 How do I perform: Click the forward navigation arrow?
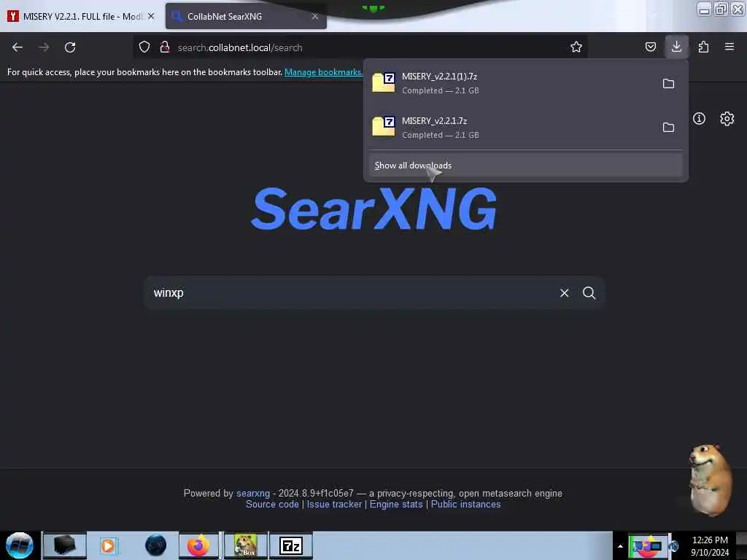coord(44,47)
